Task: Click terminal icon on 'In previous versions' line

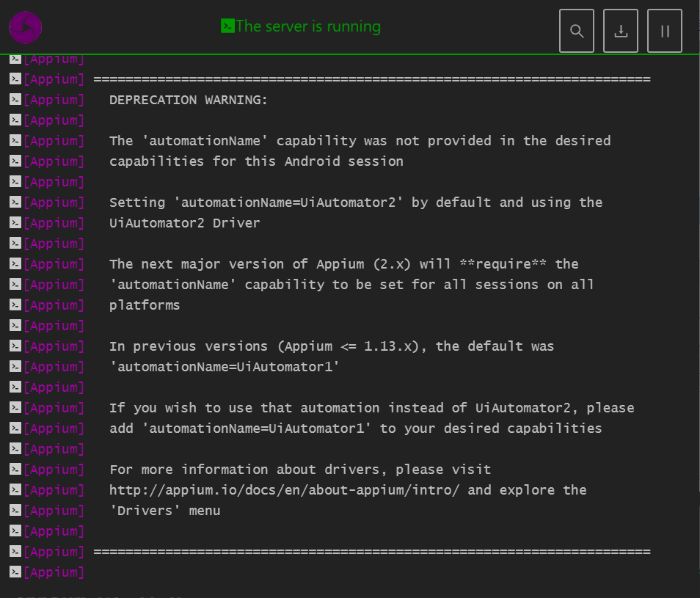Action: [x=15, y=346]
